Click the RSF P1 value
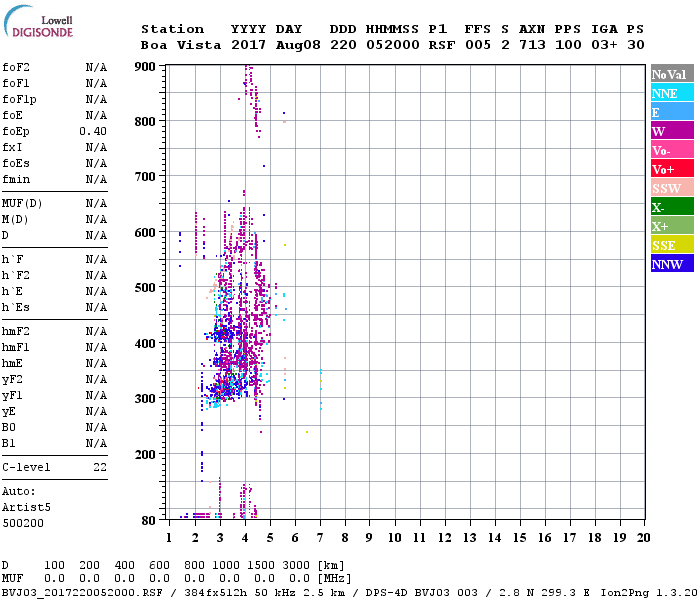The width and height of the screenshot is (700, 600). point(442,46)
